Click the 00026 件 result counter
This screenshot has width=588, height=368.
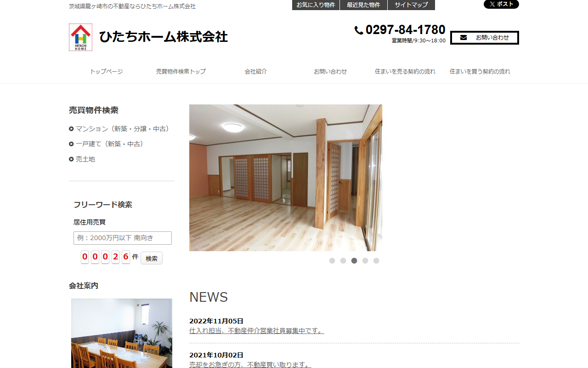(x=110, y=257)
